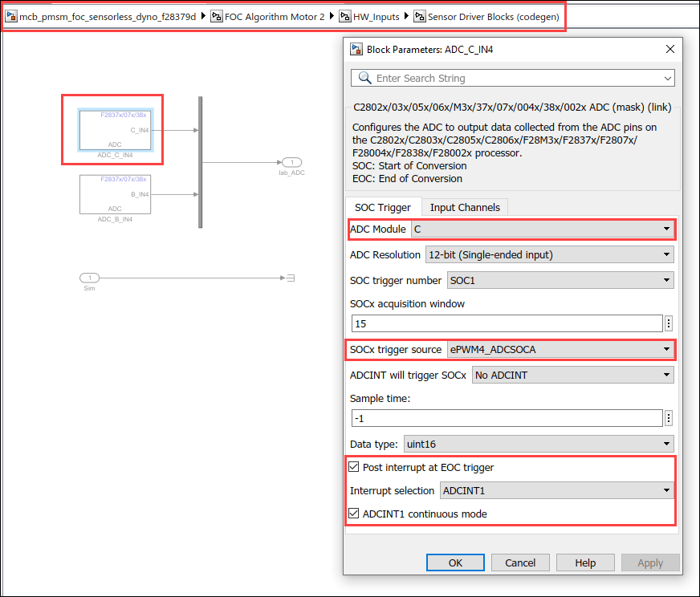Click the Iab_ADC outport block
Viewport: 700px width, 597px height.
292,162
